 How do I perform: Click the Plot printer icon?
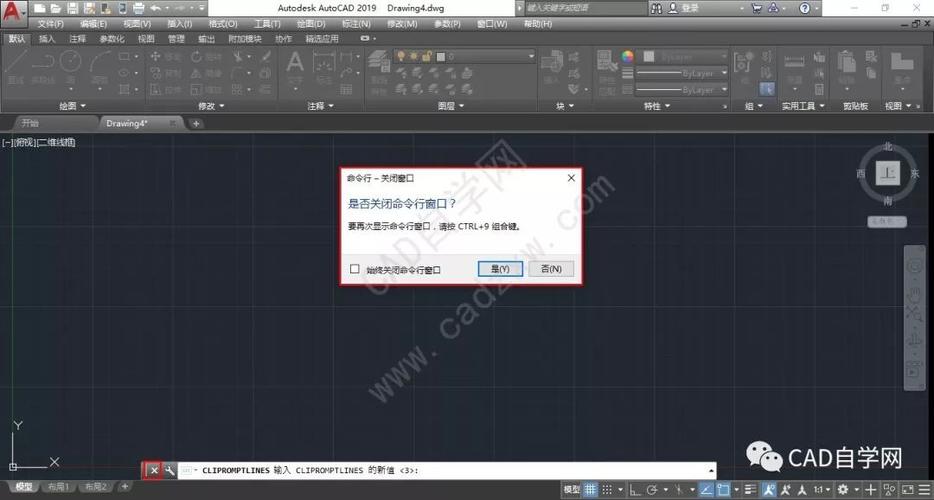(x=138, y=8)
